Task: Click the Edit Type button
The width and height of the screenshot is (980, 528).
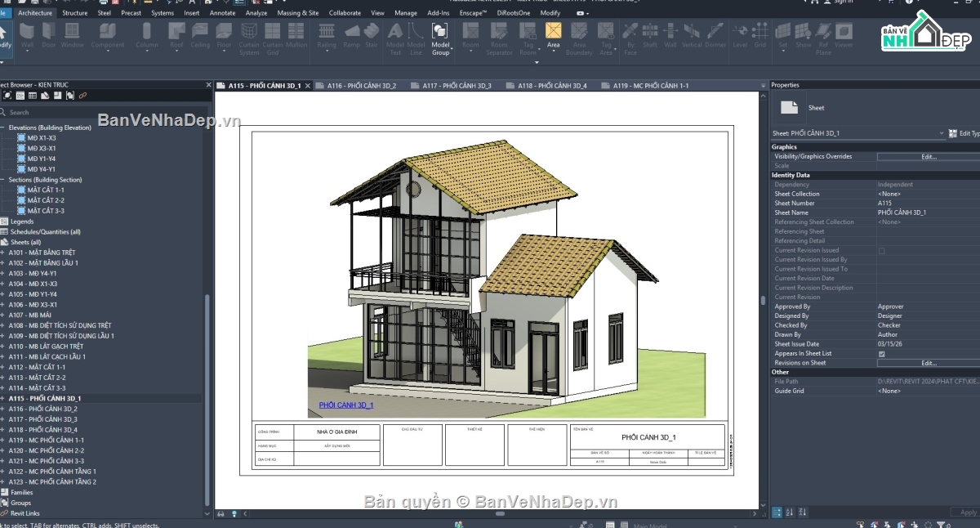Action: (964, 133)
